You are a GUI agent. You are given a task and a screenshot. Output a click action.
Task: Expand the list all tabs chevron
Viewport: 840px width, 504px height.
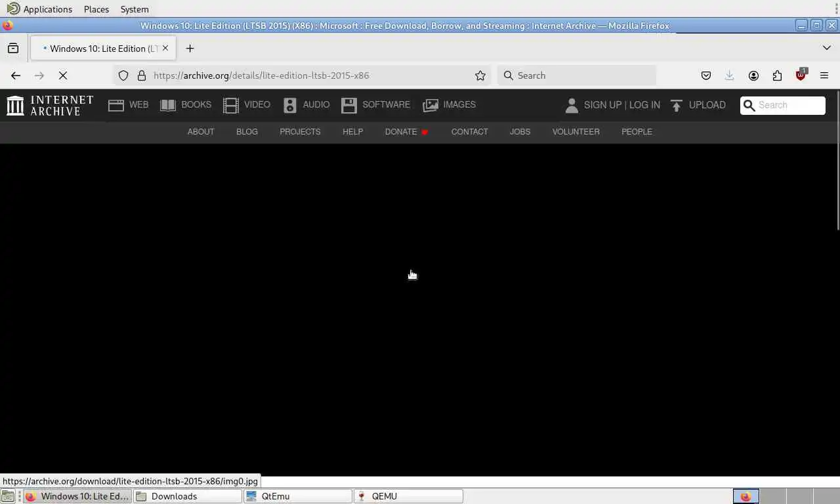click(827, 48)
